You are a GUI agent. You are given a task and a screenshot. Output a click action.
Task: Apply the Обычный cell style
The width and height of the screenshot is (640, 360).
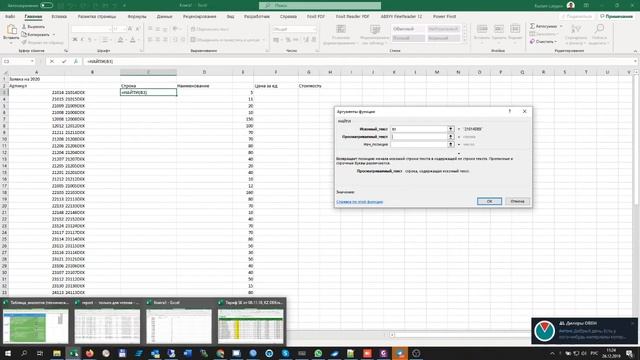[408, 29]
